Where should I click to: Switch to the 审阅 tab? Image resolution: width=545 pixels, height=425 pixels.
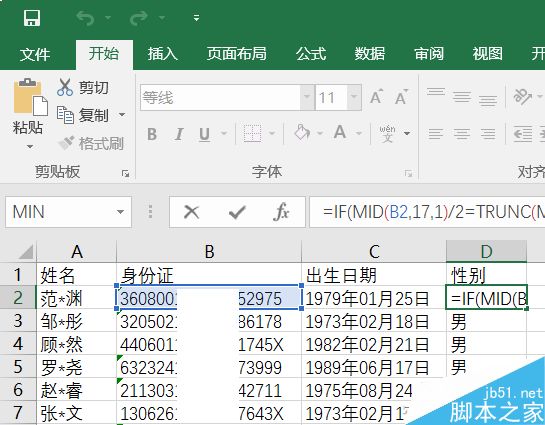click(429, 54)
